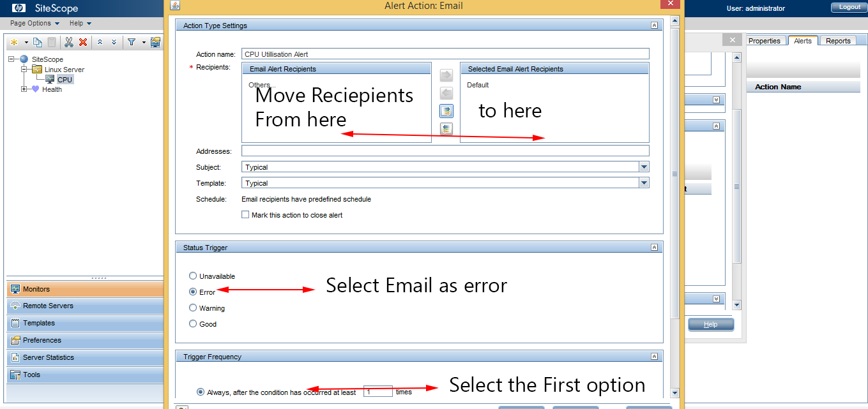Screen dimensions: 868x409
Task: Click the move-all-right recipients icon
Action: 446,111
